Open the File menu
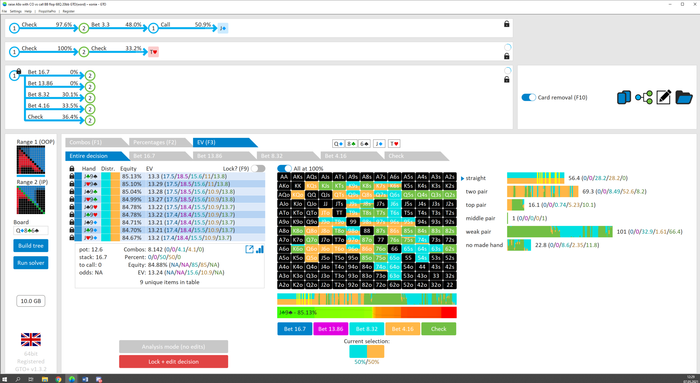Image resolution: width=700 pixels, height=383 pixels. [4, 11]
